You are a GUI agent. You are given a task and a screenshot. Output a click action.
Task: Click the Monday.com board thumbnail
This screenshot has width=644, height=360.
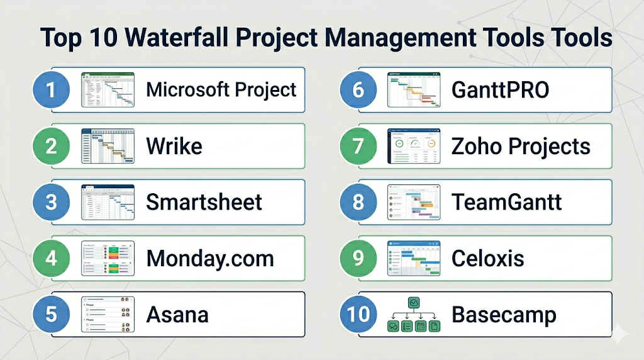coord(108,258)
